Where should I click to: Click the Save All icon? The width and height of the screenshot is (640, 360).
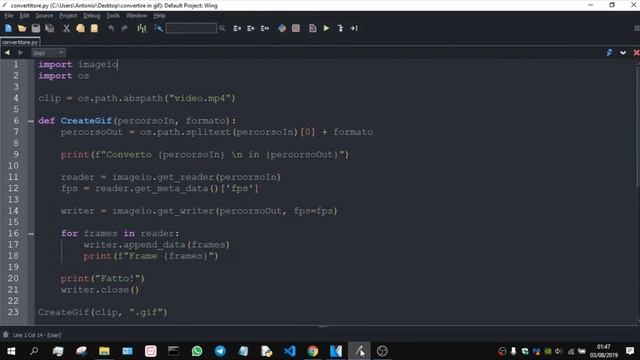(x=50, y=28)
